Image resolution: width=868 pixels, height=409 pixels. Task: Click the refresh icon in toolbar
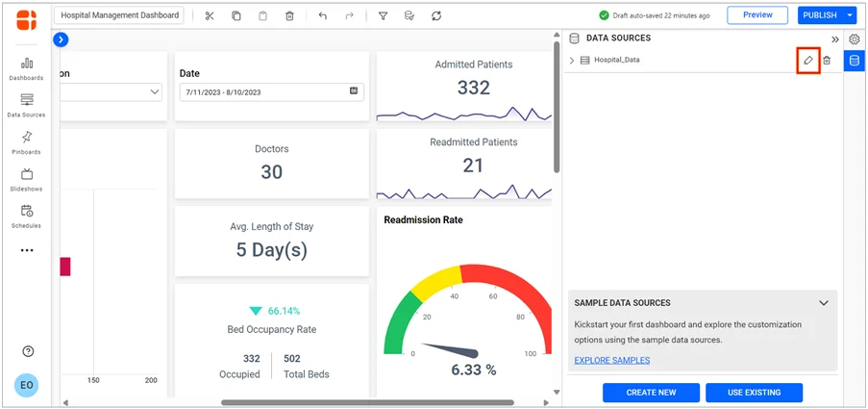pyautogui.click(x=436, y=16)
